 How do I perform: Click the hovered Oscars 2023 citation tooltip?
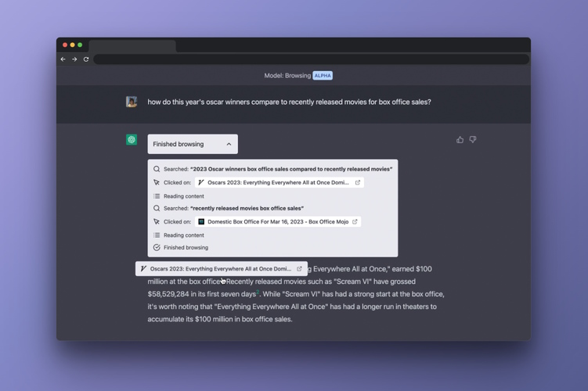pyautogui.click(x=222, y=269)
